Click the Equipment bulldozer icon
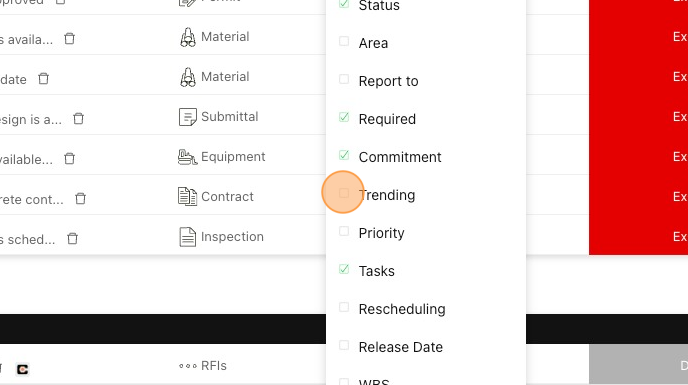Image resolution: width=688 pixels, height=385 pixels. tap(187, 157)
